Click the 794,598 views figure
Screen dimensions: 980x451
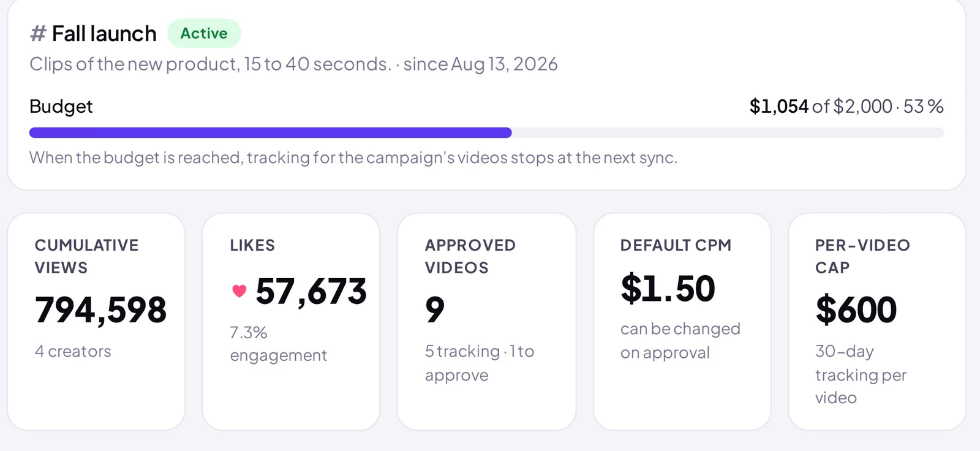(100, 309)
